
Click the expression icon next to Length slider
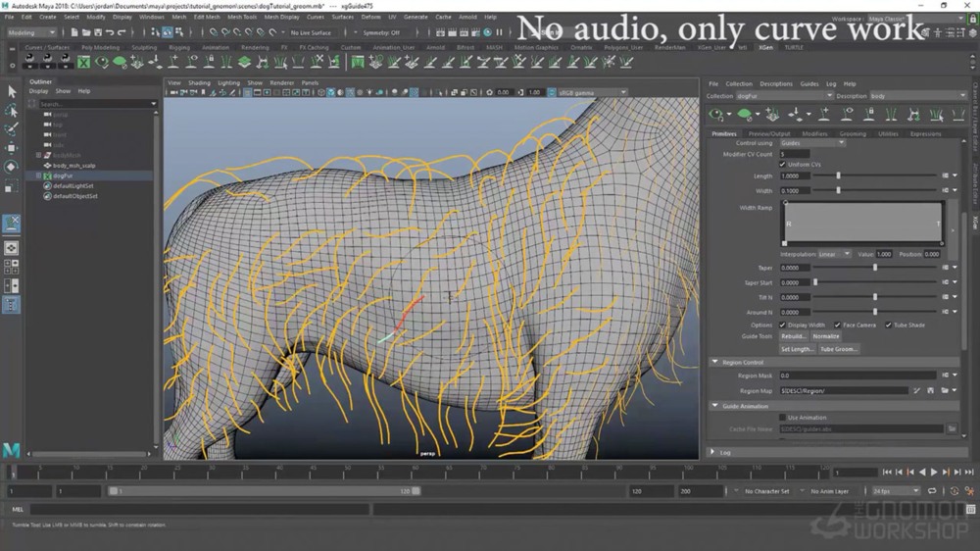click(945, 175)
